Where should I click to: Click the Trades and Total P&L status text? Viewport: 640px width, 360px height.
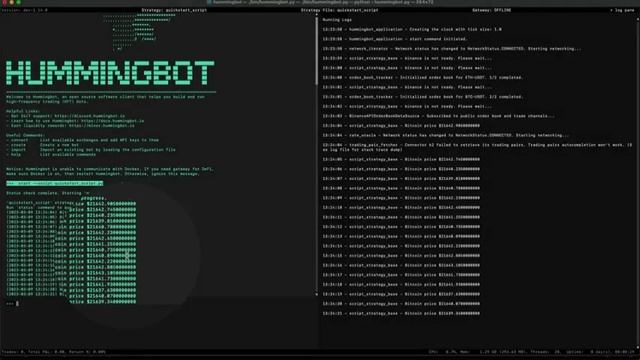(53, 352)
